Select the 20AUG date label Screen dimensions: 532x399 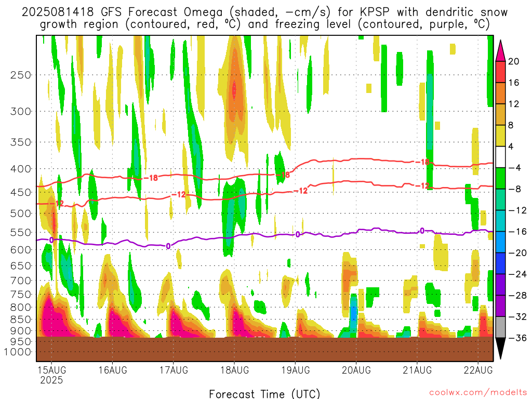click(356, 370)
